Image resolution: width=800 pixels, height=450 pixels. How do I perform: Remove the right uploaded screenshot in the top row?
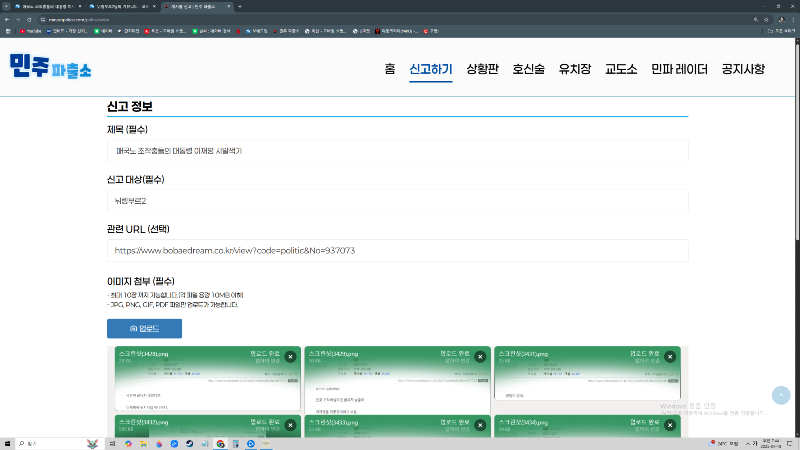(x=673, y=356)
